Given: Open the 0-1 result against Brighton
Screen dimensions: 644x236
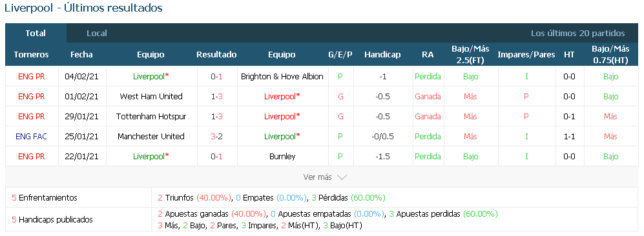Looking at the screenshot, I should click(x=217, y=77).
